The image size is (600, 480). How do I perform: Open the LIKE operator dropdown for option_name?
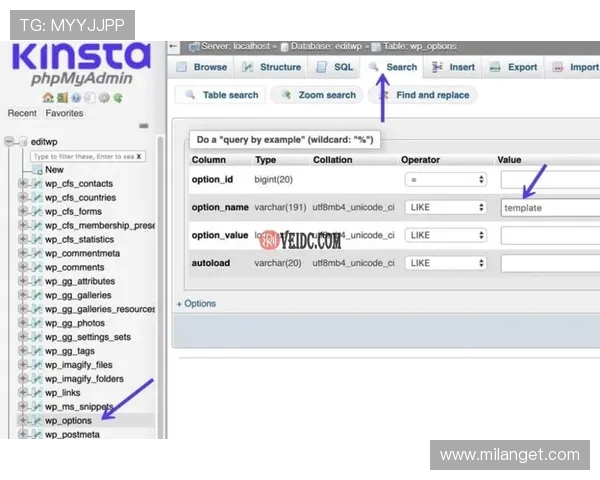click(445, 207)
